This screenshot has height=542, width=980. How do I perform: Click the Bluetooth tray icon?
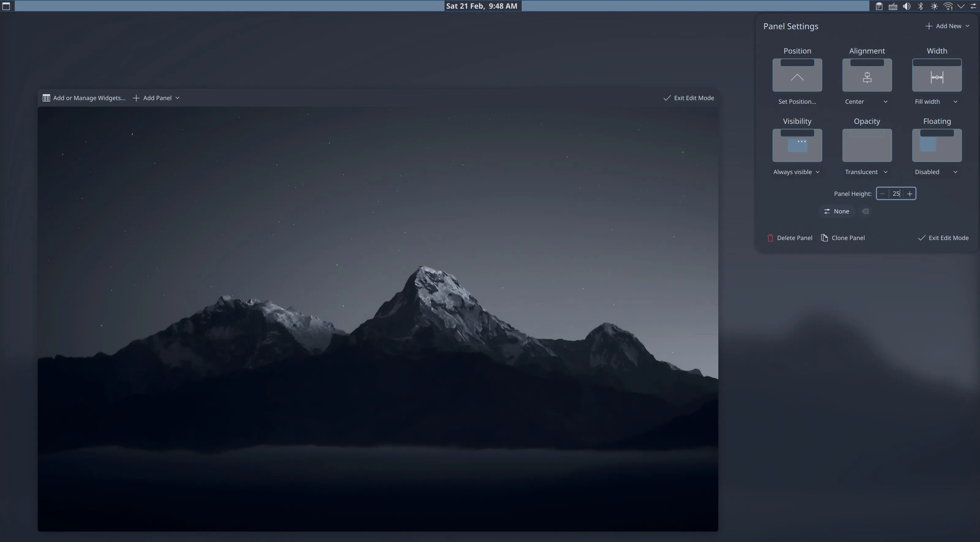point(921,6)
